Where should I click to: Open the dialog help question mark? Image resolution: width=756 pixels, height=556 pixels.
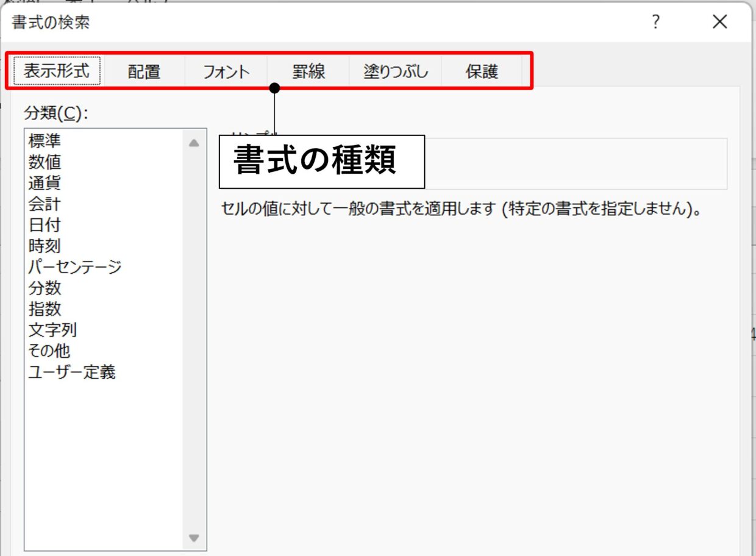click(655, 23)
